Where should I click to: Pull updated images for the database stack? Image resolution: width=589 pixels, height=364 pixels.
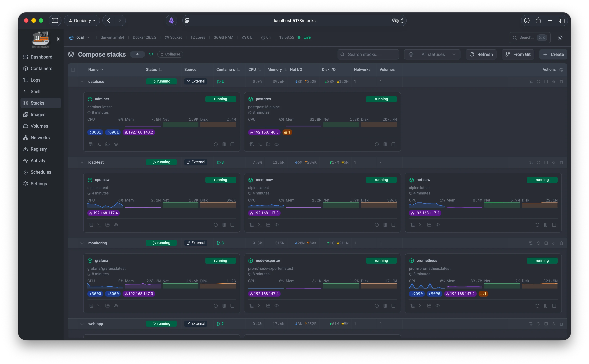pos(554,81)
